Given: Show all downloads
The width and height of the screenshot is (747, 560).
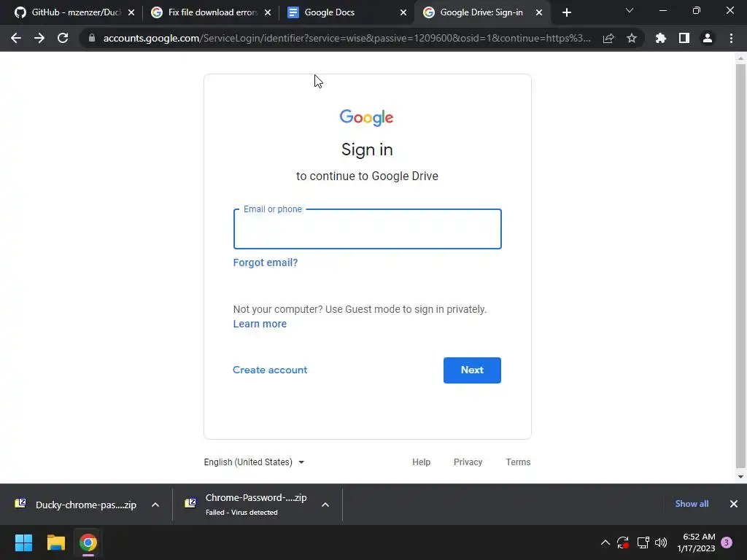Looking at the screenshot, I should pyautogui.click(x=692, y=504).
